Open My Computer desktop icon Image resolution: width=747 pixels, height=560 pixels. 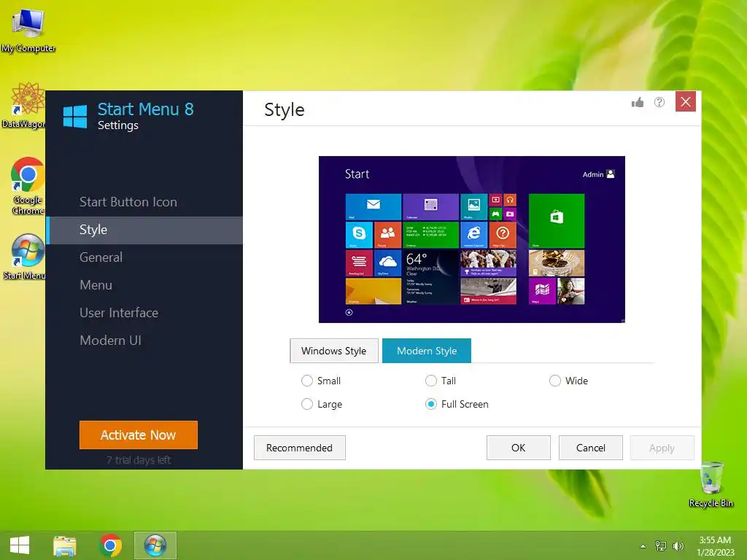[x=28, y=31]
